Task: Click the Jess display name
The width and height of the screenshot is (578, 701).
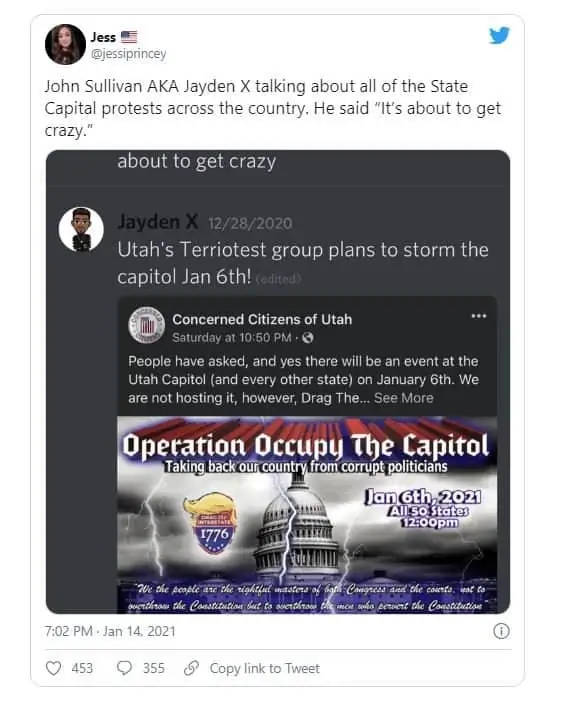Action: tap(103, 37)
